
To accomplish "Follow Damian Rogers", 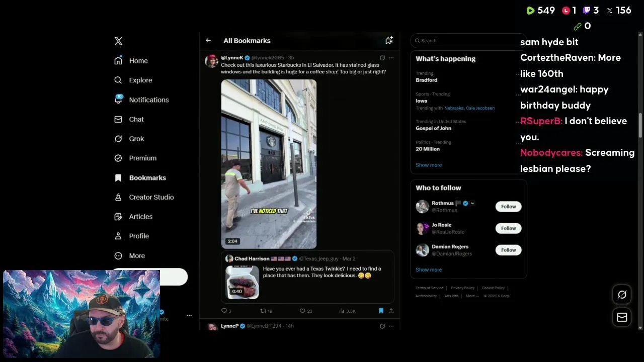I will 508,250.
